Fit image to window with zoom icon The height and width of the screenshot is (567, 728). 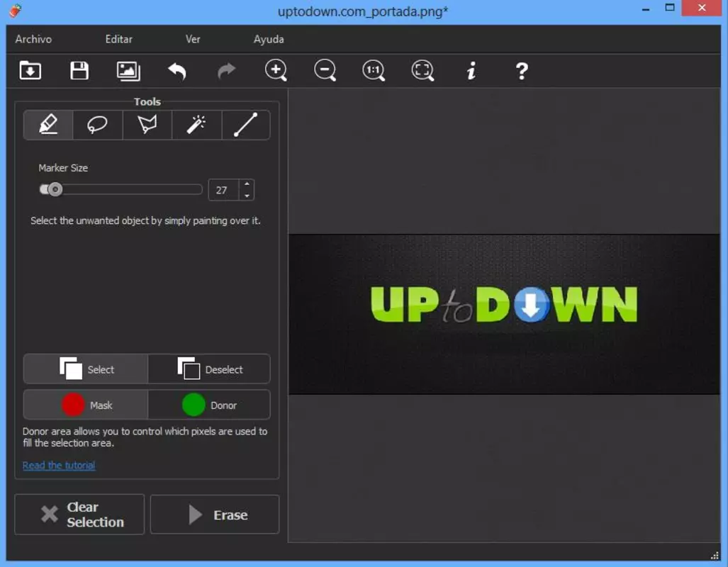coord(423,71)
